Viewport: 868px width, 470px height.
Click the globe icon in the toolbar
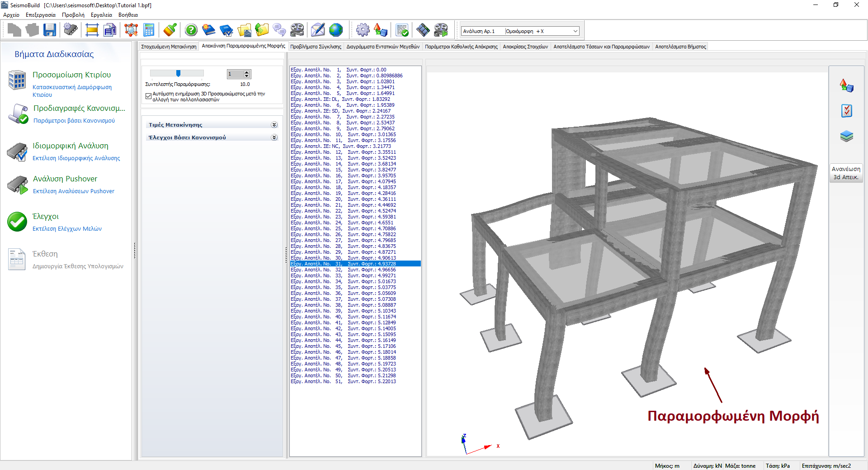(x=336, y=30)
